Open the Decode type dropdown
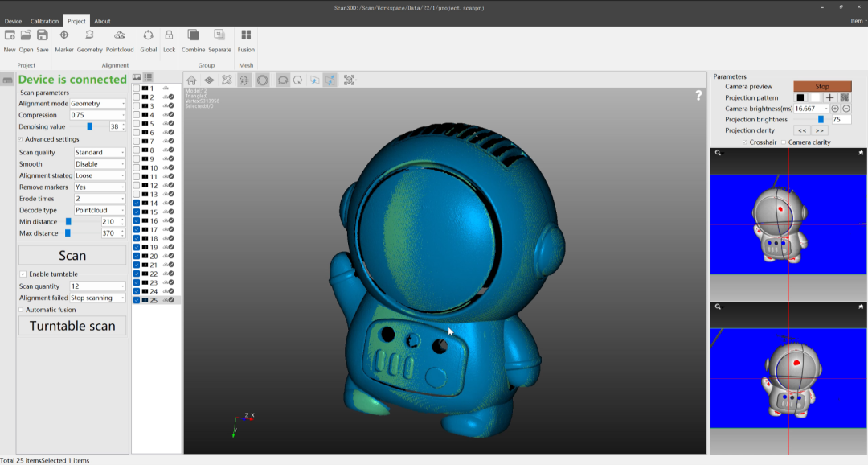The width and height of the screenshot is (868, 465). click(x=100, y=210)
